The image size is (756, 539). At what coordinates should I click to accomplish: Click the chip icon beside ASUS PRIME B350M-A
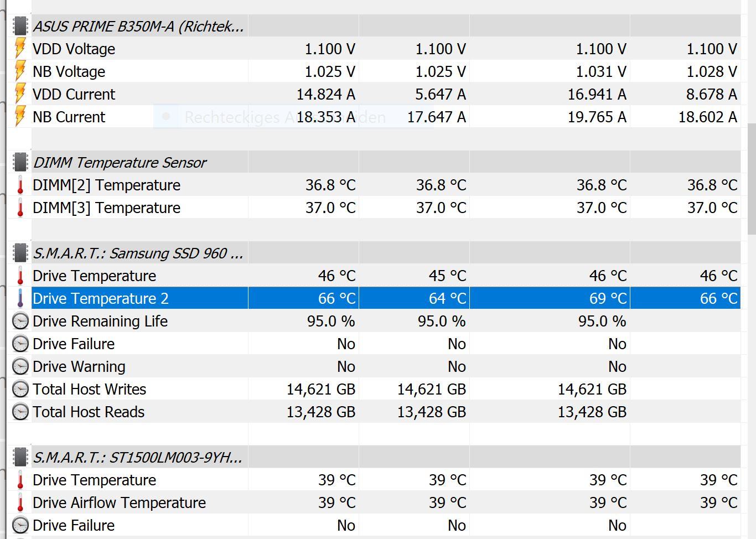(x=20, y=26)
